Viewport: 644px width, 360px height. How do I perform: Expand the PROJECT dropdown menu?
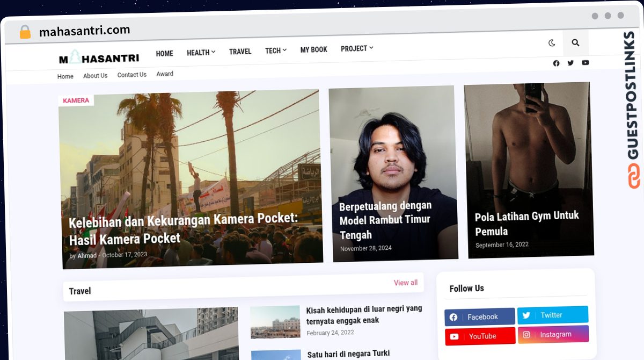click(x=356, y=48)
